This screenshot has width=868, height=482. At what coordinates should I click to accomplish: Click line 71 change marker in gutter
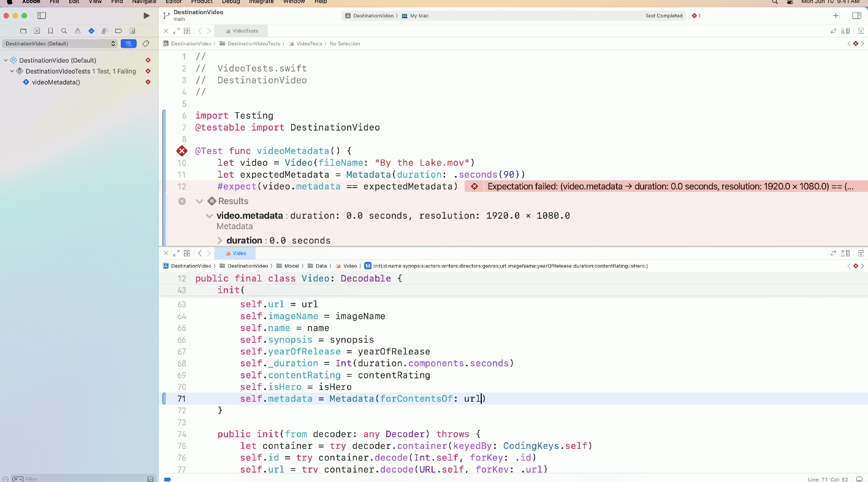[164, 399]
